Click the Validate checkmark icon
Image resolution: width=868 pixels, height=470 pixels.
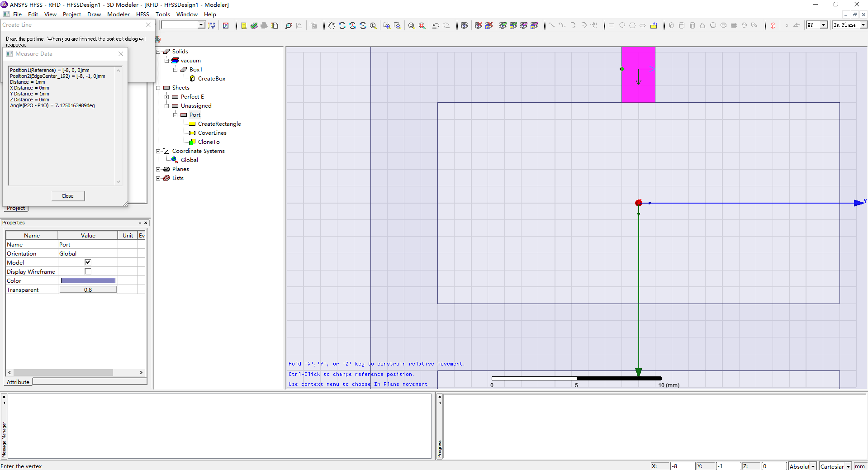tap(254, 25)
